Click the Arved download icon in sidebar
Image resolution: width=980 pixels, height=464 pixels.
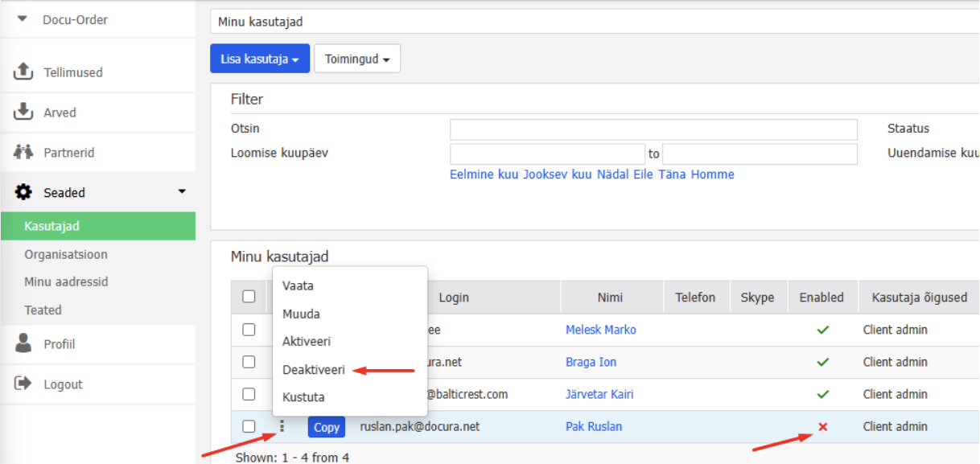pos(23,112)
